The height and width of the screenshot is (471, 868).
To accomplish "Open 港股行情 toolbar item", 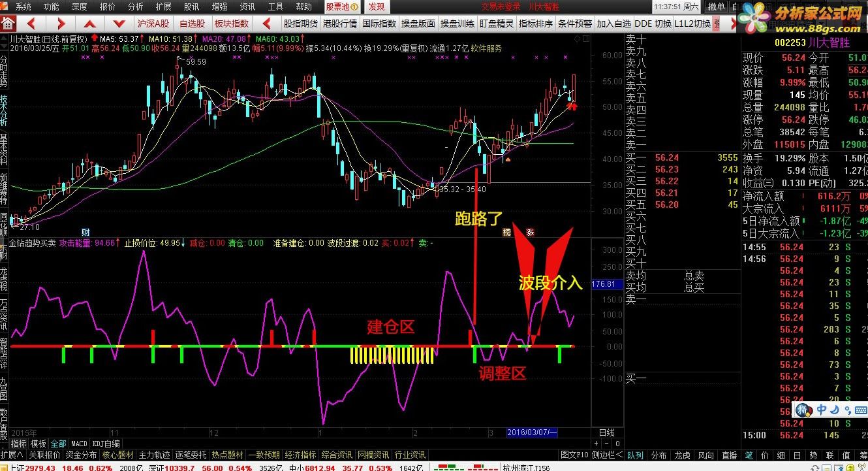I will (x=340, y=24).
